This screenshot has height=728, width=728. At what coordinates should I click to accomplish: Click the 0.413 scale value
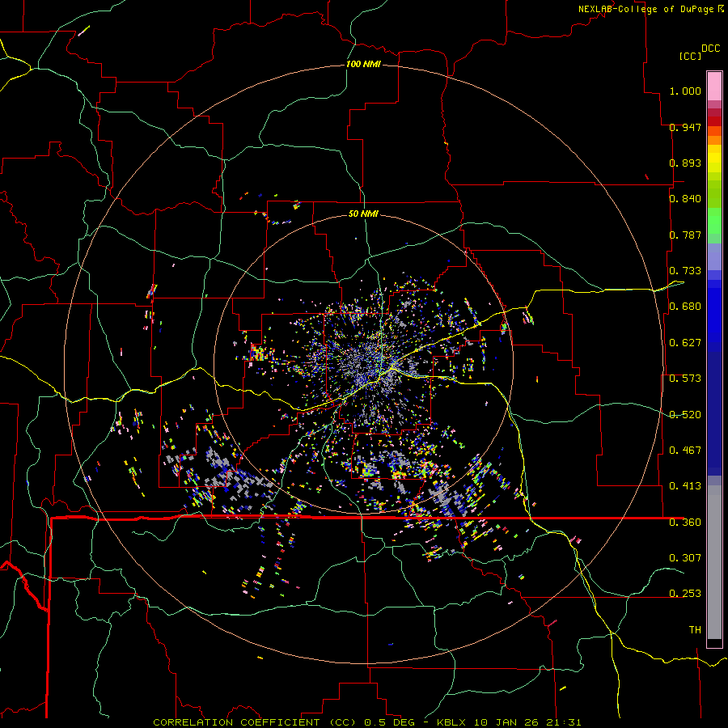point(685,486)
